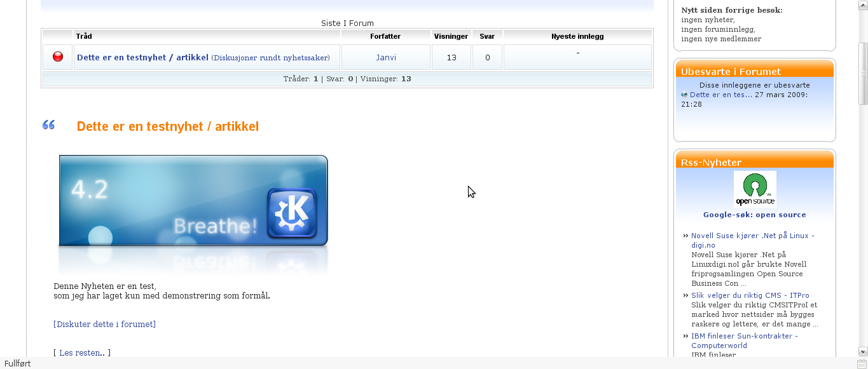Click 'Nytt siden forrige besøk:' text
The image size is (868, 369).
[x=732, y=10]
